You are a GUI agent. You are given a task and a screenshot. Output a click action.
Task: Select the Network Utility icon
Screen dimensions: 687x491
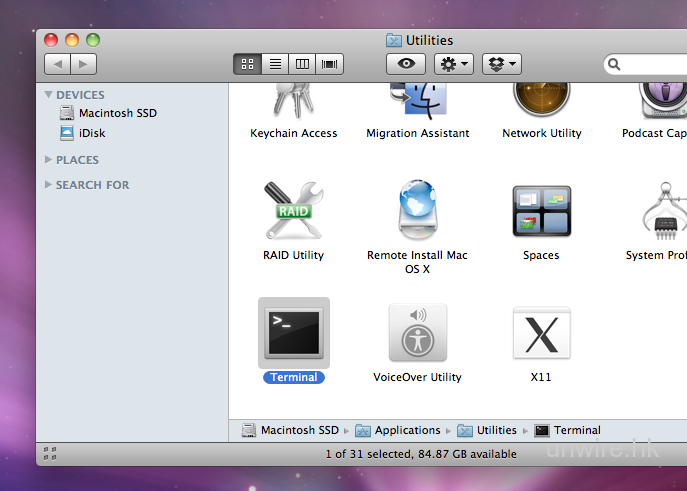pos(541,100)
